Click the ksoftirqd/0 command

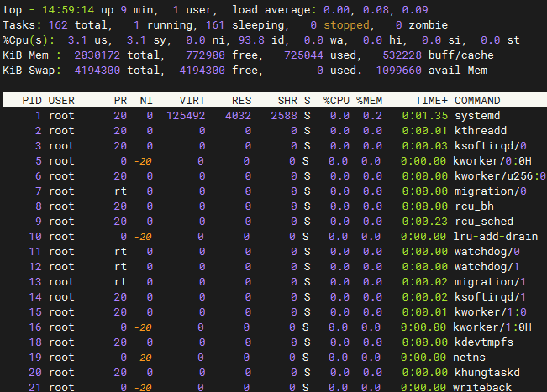491,146
